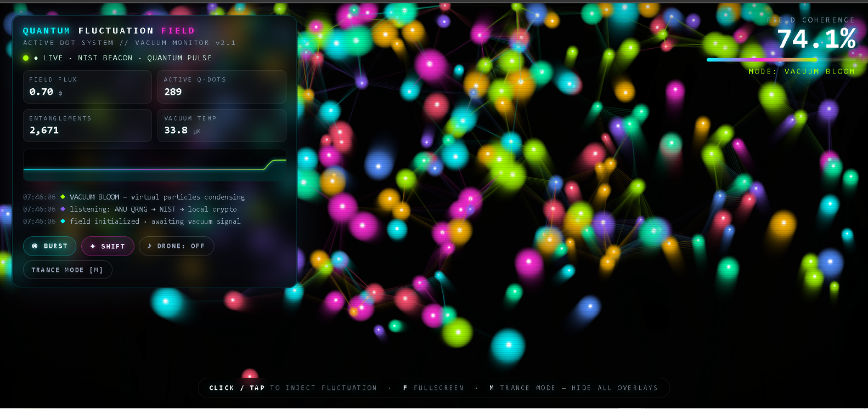Click the "VACUUM TEMP" card label
868x409 pixels.
(x=190, y=118)
